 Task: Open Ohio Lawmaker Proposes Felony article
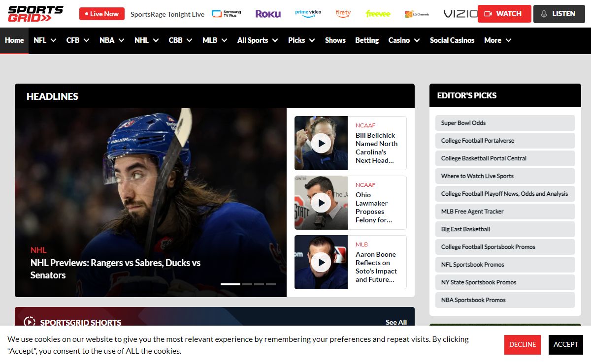coord(374,207)
